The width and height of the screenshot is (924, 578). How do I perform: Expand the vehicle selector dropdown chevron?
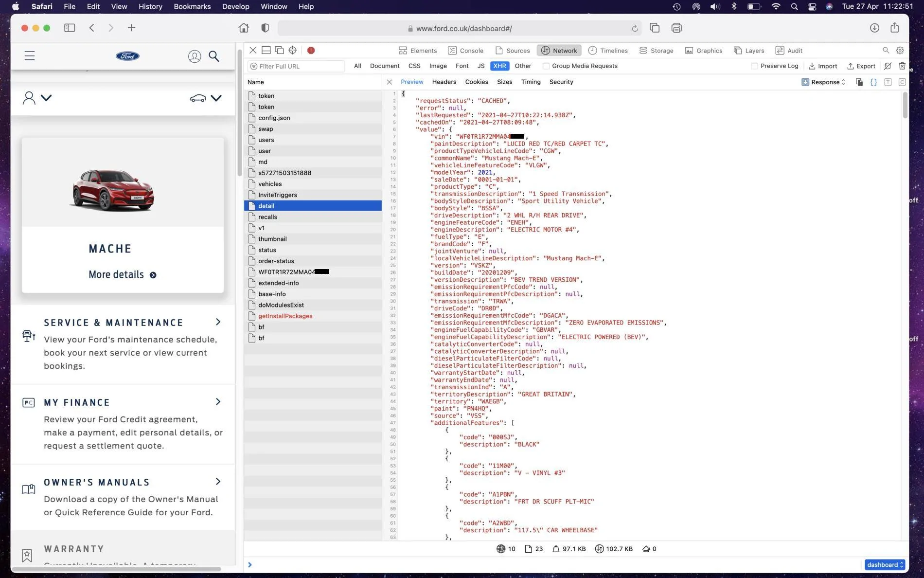[x=216, y=98]
